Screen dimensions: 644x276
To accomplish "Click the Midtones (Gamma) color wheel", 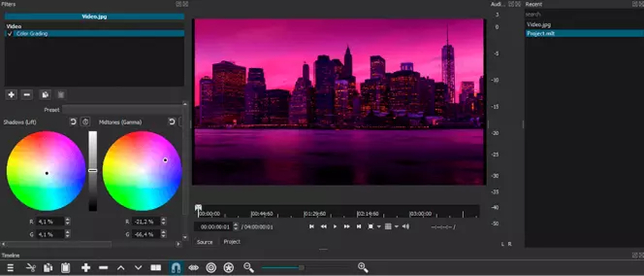I will point(142,171).
